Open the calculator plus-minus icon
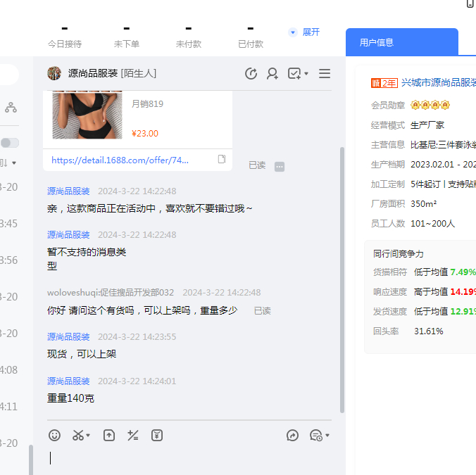The height and width of the screenshot is (475, 476). [x=132, y=436]
